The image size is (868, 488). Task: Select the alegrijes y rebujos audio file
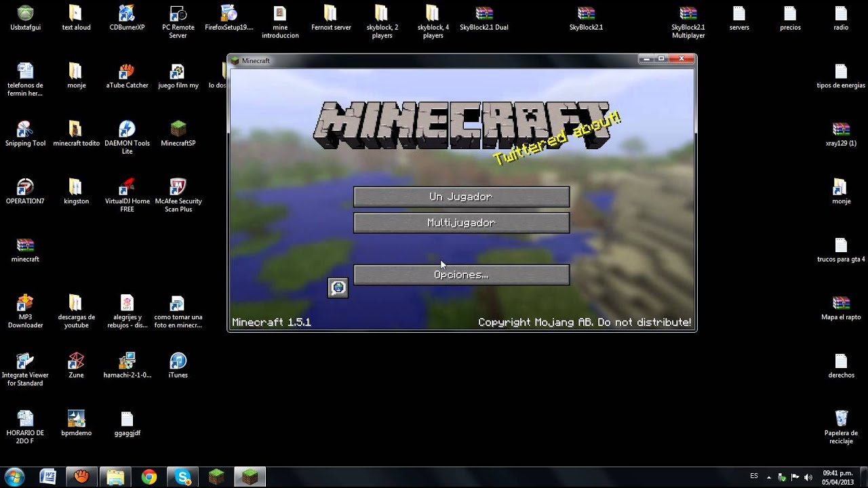tap(127, 312)
